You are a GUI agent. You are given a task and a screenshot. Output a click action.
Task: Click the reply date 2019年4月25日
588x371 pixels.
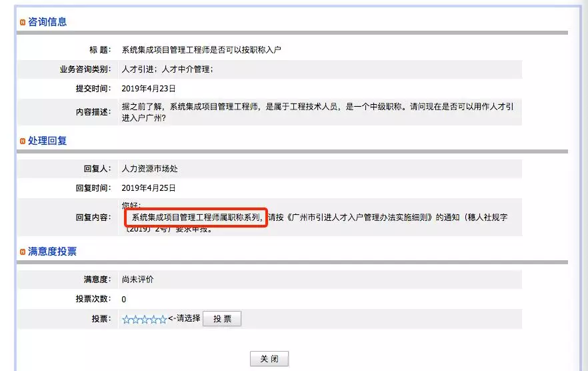click(x=149, y=188)
